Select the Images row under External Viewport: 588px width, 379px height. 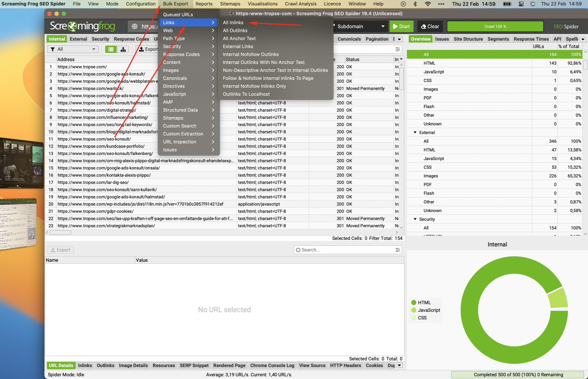495,176
